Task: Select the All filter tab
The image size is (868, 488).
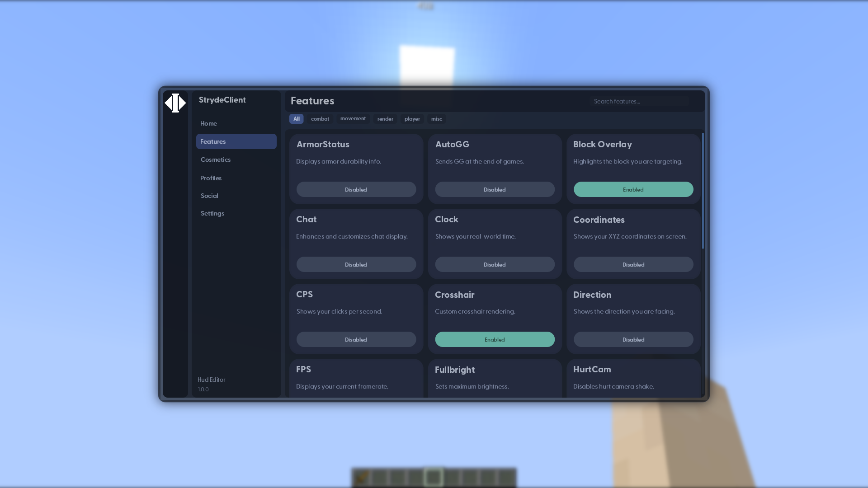Action: coord(297,119)
